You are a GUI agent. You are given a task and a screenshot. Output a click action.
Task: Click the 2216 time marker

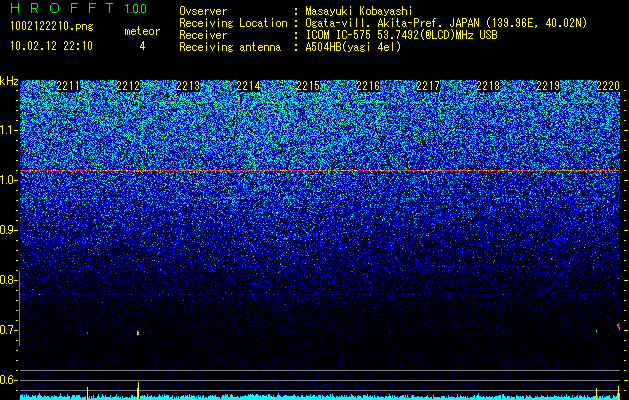(x=368, y=86)
